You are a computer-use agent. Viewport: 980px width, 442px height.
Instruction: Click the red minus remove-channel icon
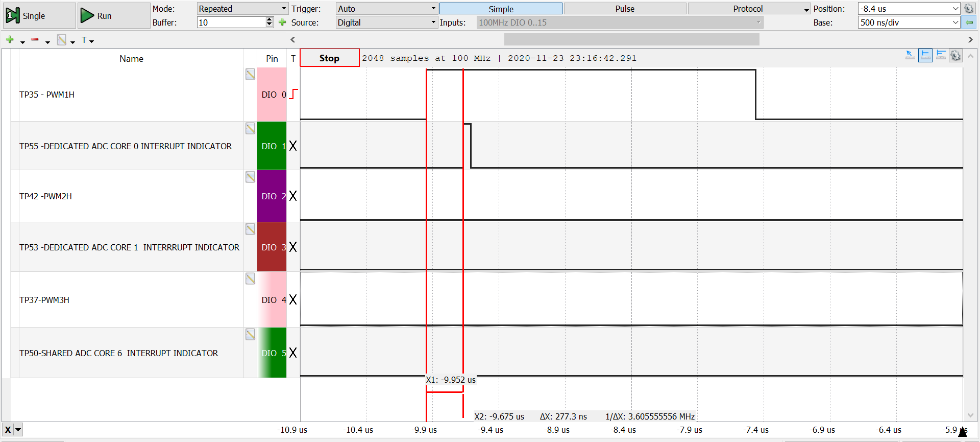35,40
